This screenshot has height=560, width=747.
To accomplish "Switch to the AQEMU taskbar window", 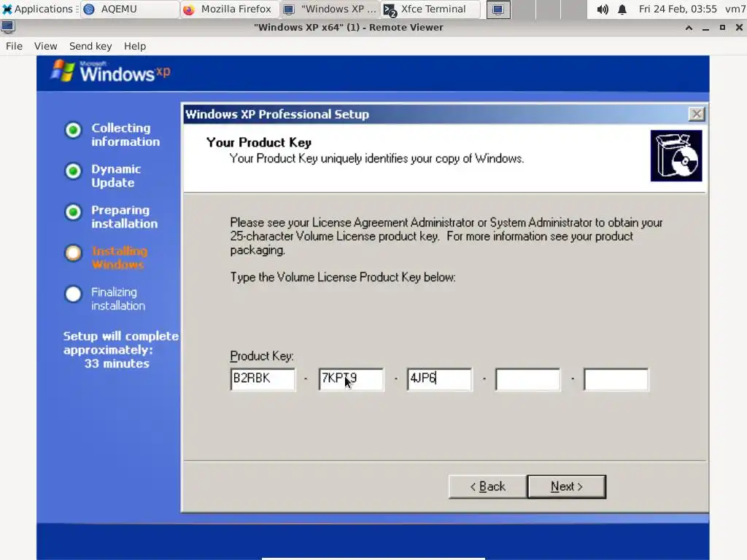I will click(130, 9).
